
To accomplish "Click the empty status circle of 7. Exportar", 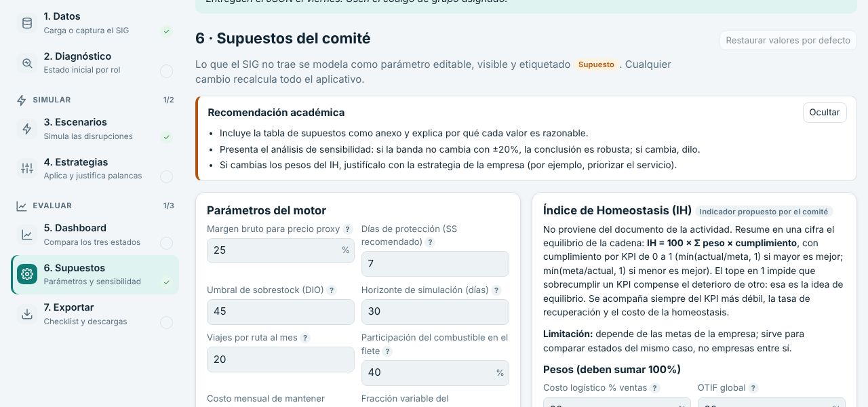I will point(166,322).
